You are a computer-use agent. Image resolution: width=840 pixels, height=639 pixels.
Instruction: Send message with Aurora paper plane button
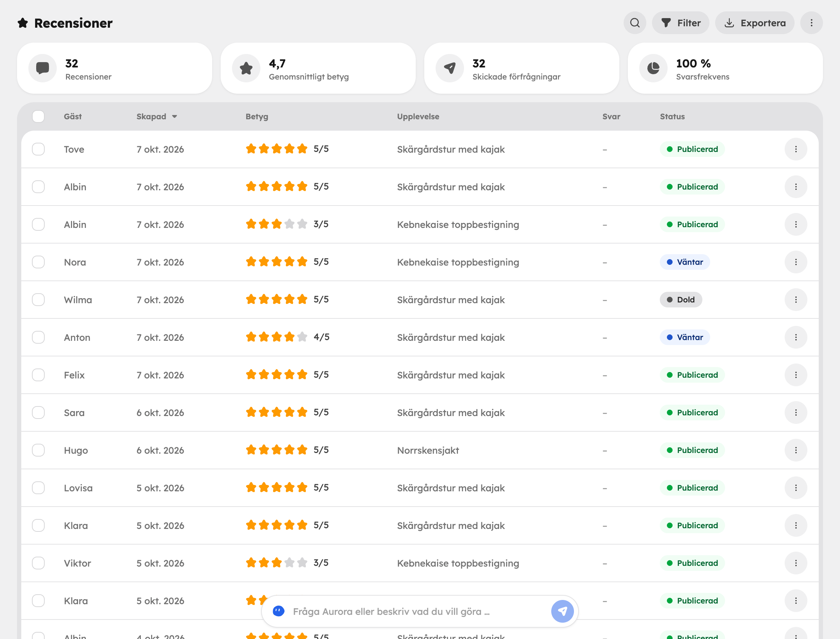[562, 611]
